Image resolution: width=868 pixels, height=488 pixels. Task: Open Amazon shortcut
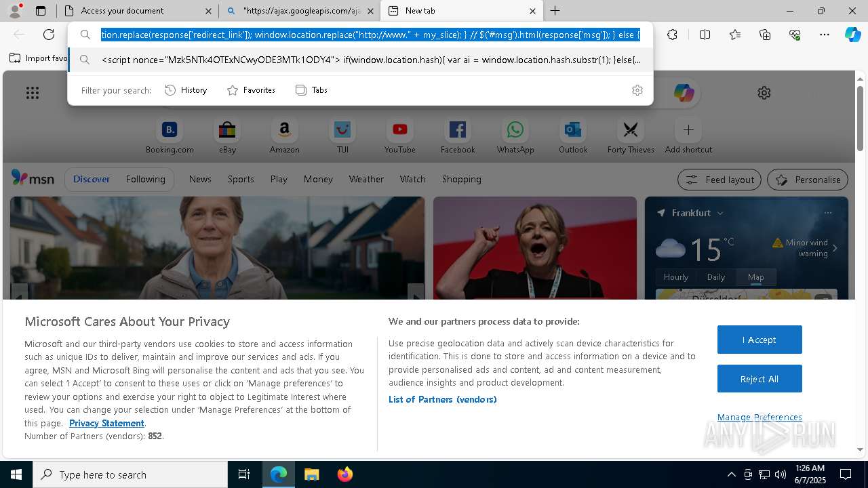[x=284, y=136]
